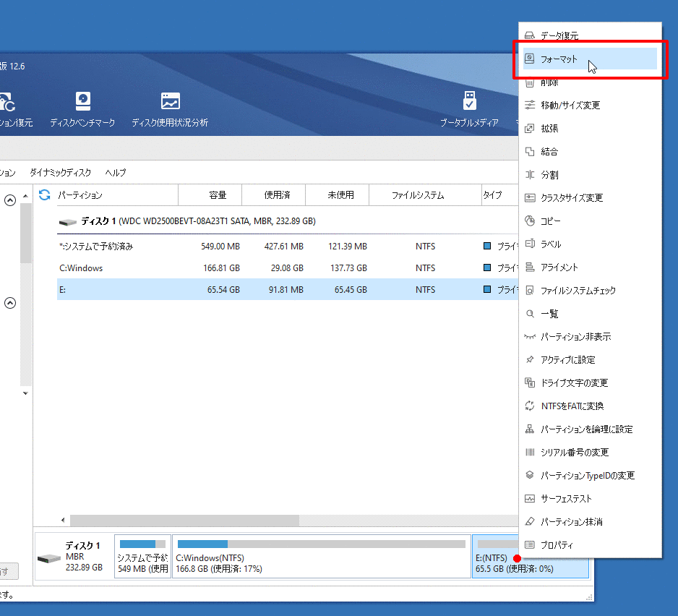Click the trash icon for Delete (削除)

pyautogui.click(x=530, y=82)
